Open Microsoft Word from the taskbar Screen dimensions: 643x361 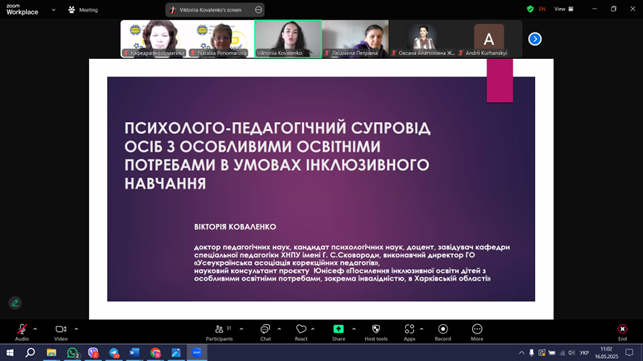click(135, 353)
